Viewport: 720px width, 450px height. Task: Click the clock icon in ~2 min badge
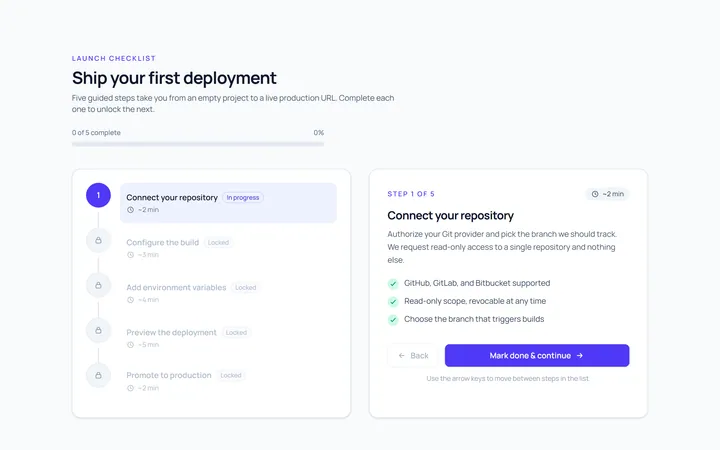pos(595,194)
